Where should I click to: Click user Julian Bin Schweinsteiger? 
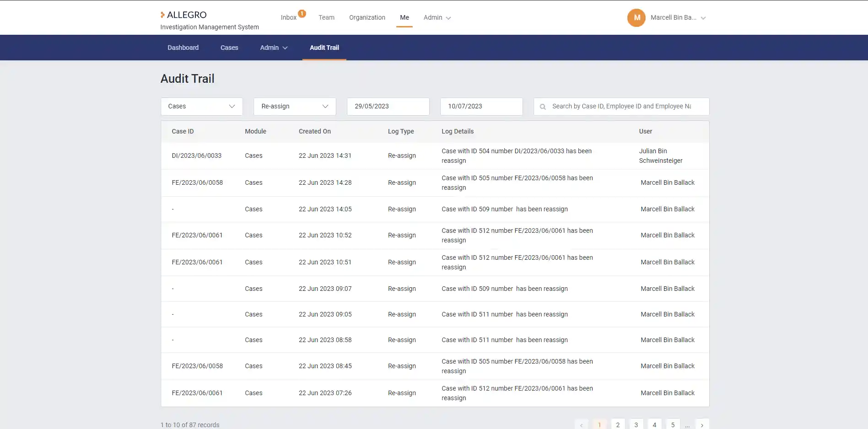(x=661, y=156)
